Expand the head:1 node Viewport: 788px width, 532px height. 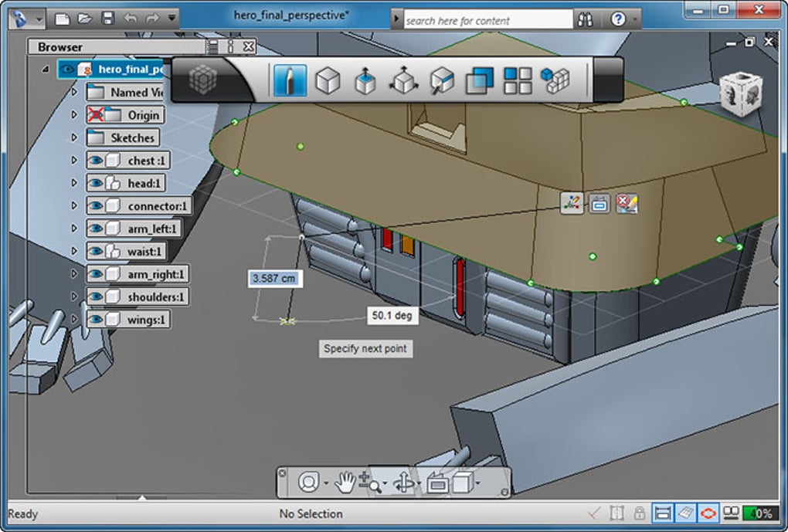click(x=74, y=183)
